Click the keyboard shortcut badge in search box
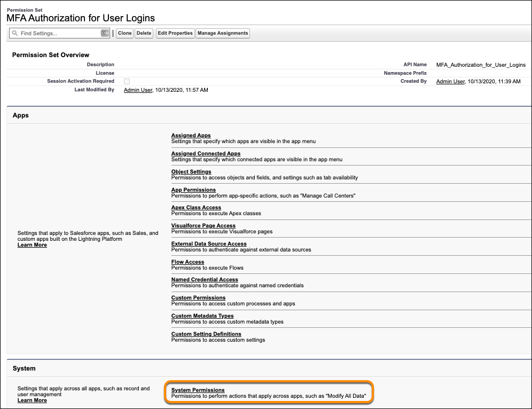The height and width of the screenshot is (409, 532). click(105, 33)
